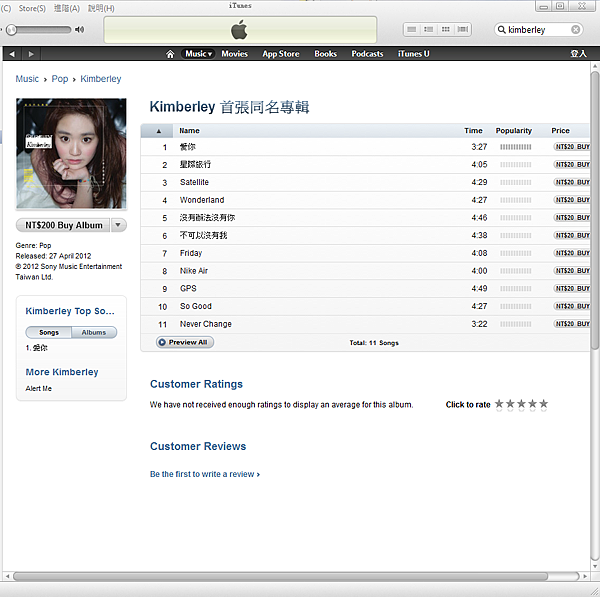Click Be the first to write a review
The height and width of the screenshot is (597, 600).
click(x=205, y=474)
